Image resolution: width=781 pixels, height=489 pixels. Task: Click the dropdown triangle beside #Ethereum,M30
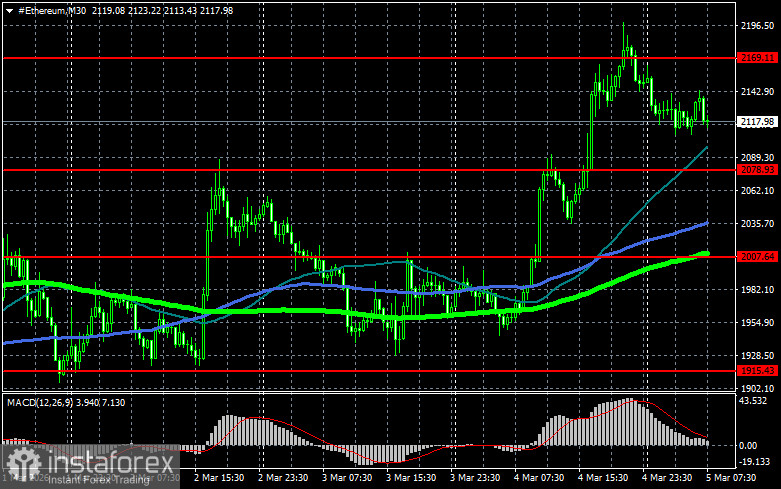pos(9,11)
